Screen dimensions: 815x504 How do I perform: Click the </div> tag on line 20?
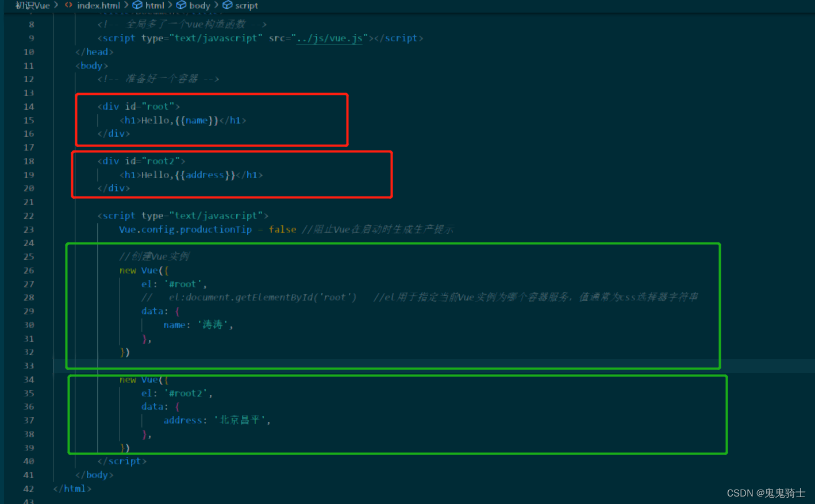tap(114, 188)
